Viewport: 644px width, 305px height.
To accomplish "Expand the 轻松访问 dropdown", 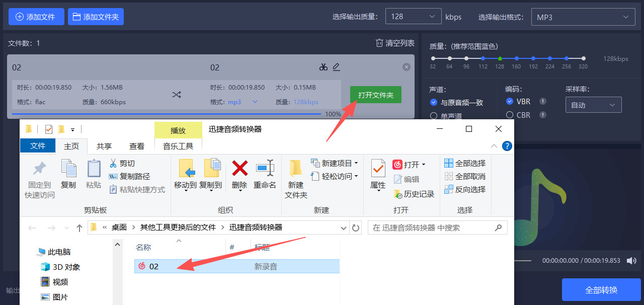I will click(356, 176).
